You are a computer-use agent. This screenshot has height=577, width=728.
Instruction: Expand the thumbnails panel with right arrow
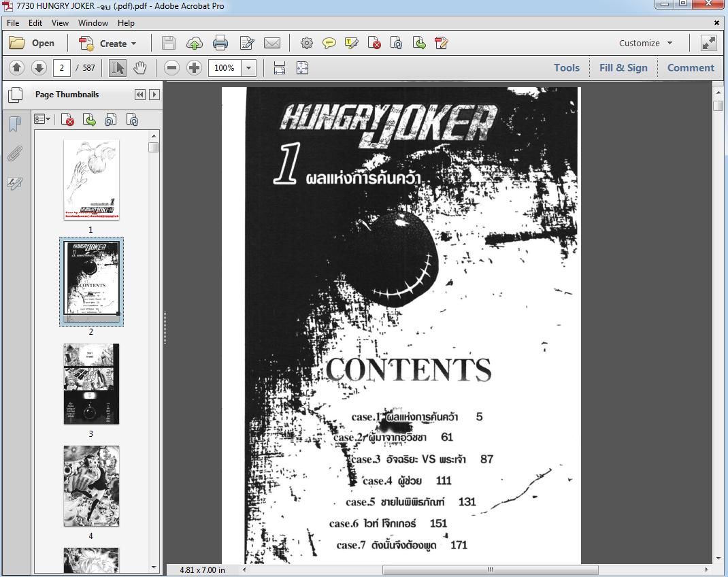(154, 95)
